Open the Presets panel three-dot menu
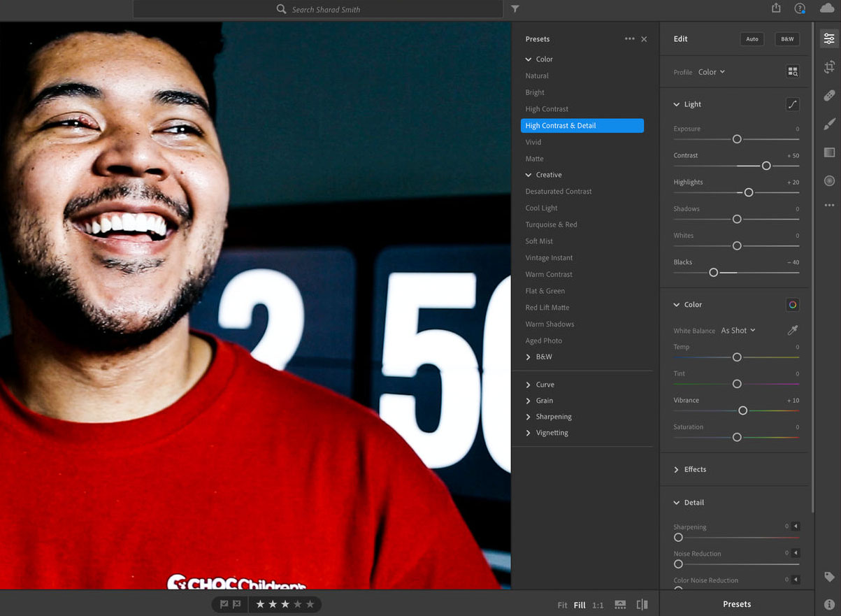The width and height of the screenshot is (841, 616). (x=630, y=39)
